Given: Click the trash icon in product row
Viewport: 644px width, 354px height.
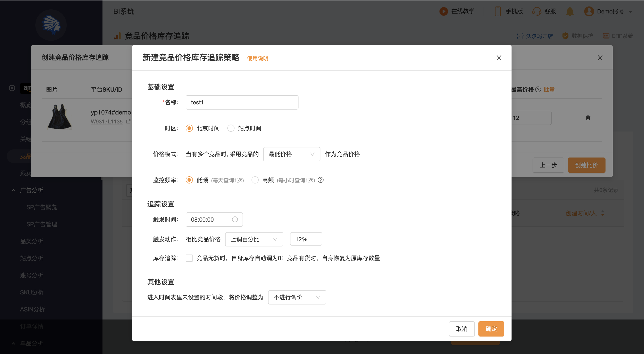Looking at the screenshot, I should tap(588, 118).
